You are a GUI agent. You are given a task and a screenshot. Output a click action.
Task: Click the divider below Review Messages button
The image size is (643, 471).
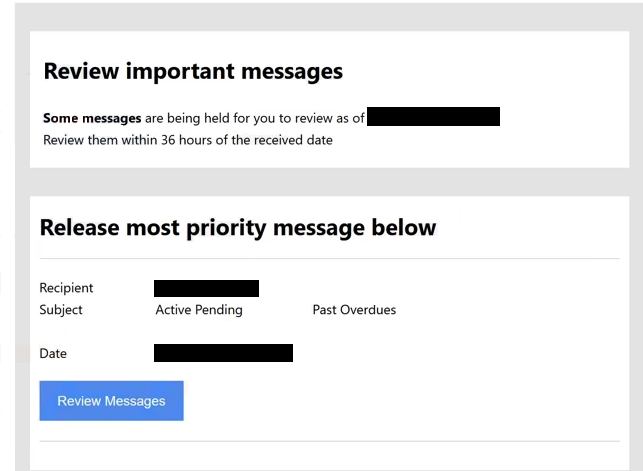[329, 441]
